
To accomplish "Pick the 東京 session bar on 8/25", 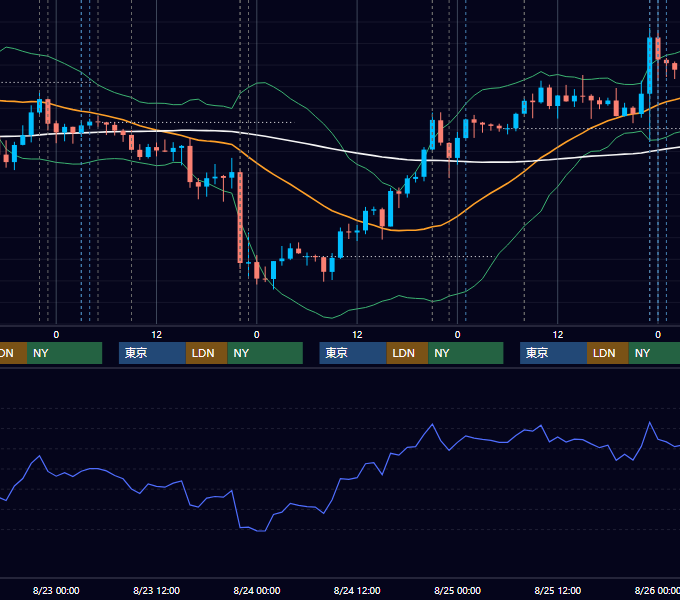I will (553, 353).
